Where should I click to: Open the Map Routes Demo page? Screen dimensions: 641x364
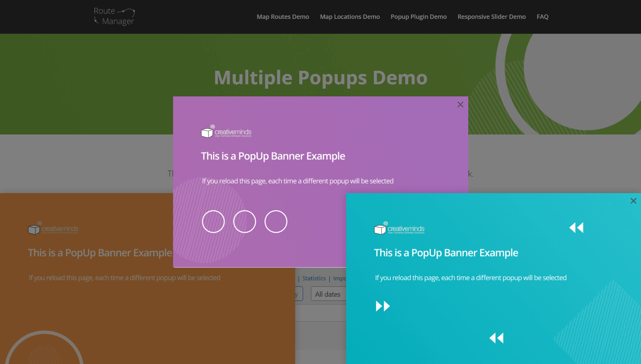pos(283,17)
